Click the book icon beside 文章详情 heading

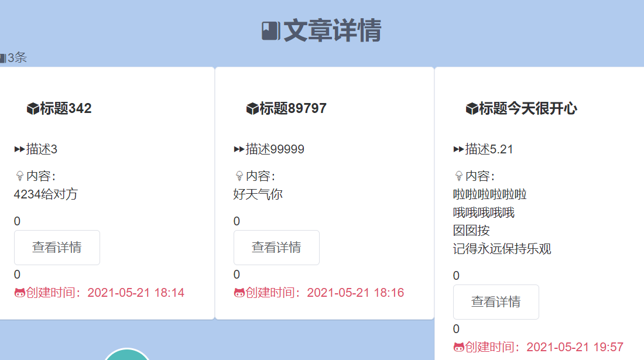click(271, 31)
